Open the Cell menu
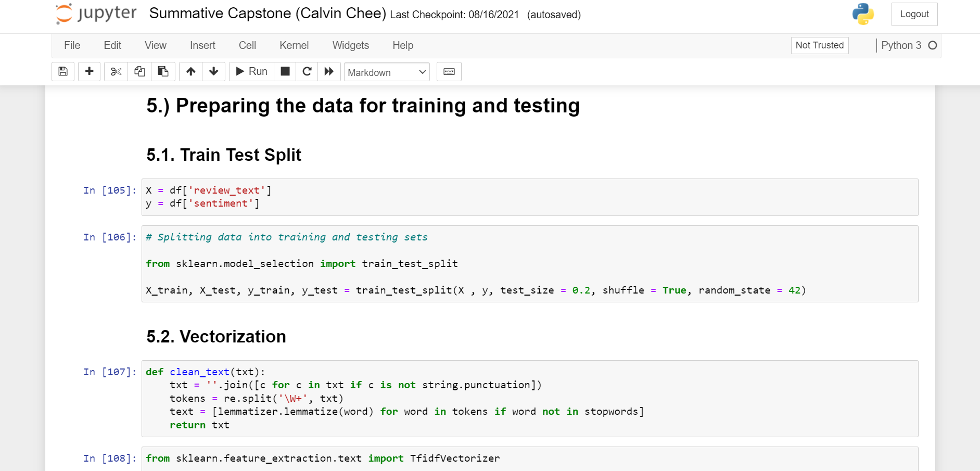Screen dimensions: 980x471 (247, 45)
